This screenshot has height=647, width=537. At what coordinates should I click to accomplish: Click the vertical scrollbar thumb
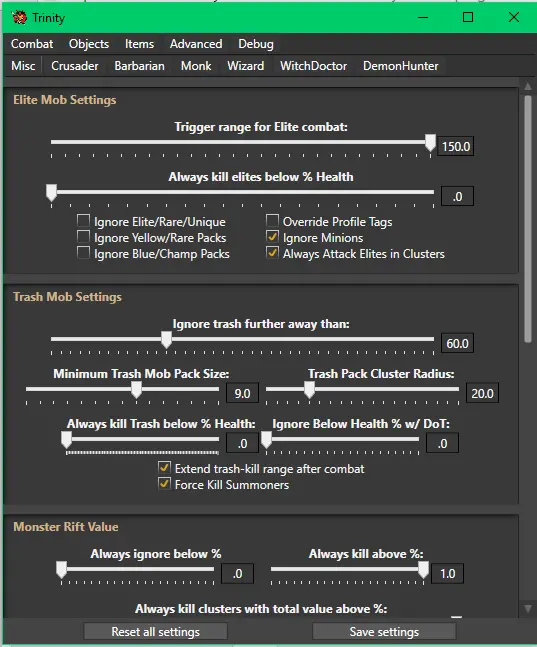coord(528,219)
